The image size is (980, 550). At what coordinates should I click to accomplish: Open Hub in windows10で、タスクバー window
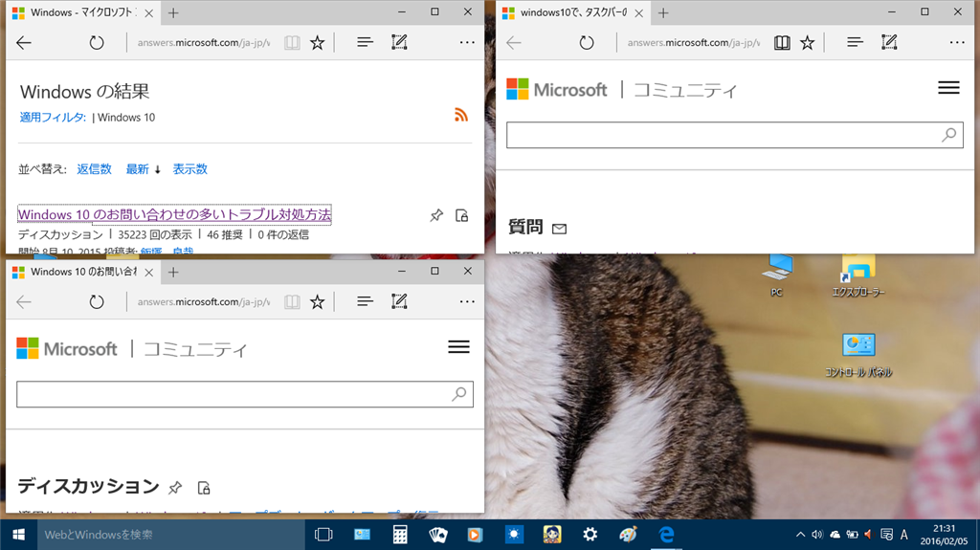(855, 42)
